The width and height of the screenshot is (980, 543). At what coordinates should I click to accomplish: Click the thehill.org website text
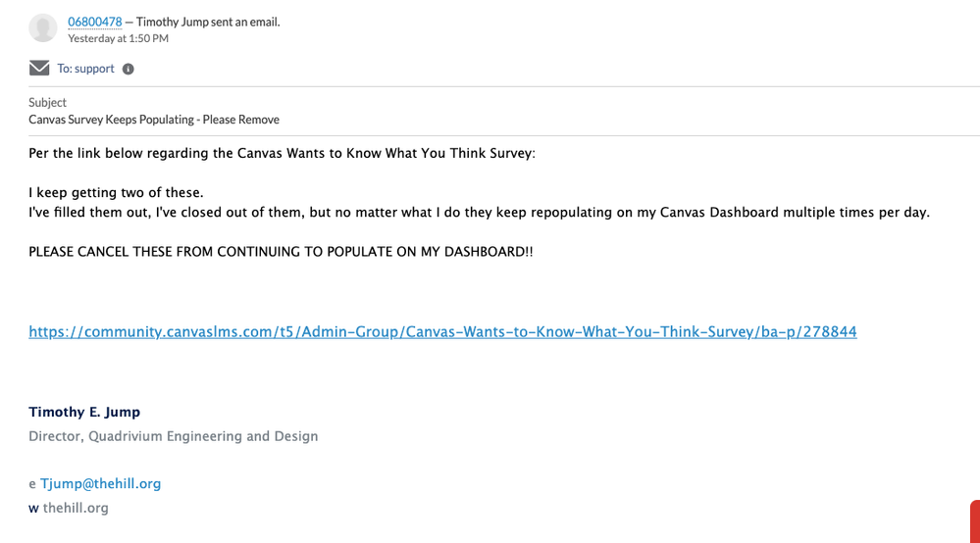pyautogui.click(x=76, y=508)
